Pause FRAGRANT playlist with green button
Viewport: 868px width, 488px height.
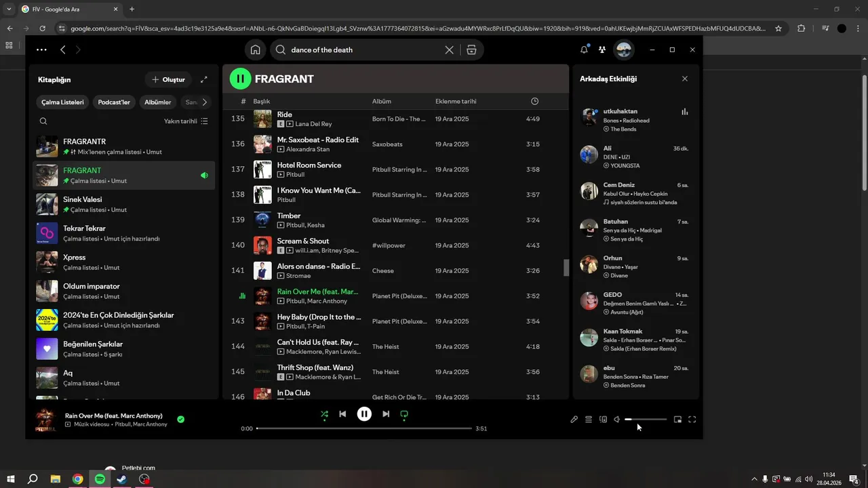pyautogui.click(x=240, y=79)
